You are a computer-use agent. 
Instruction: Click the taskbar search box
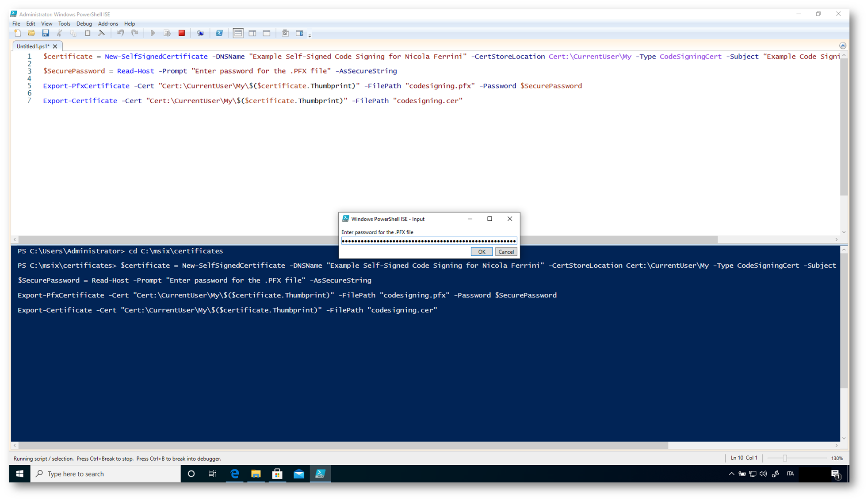tap(106, 474)
